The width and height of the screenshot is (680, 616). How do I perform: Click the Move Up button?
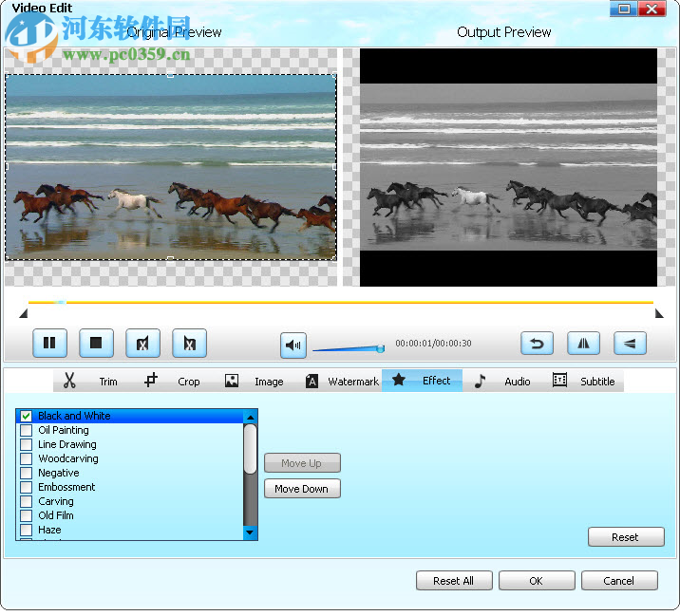tap(302, 463)
